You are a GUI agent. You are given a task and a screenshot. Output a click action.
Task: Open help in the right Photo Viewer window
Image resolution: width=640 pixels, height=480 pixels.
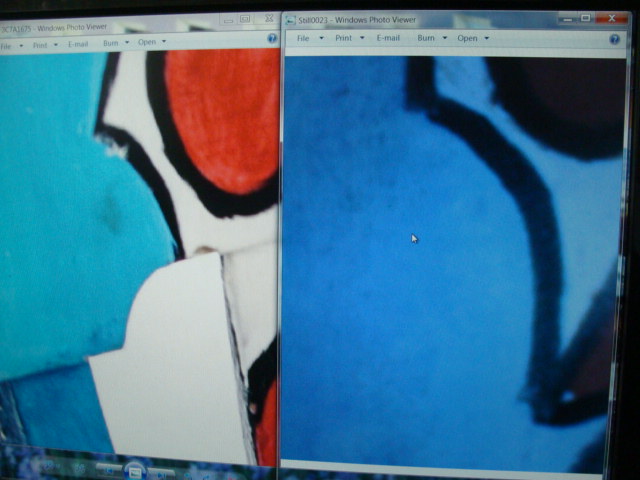[x=618, y=37]
